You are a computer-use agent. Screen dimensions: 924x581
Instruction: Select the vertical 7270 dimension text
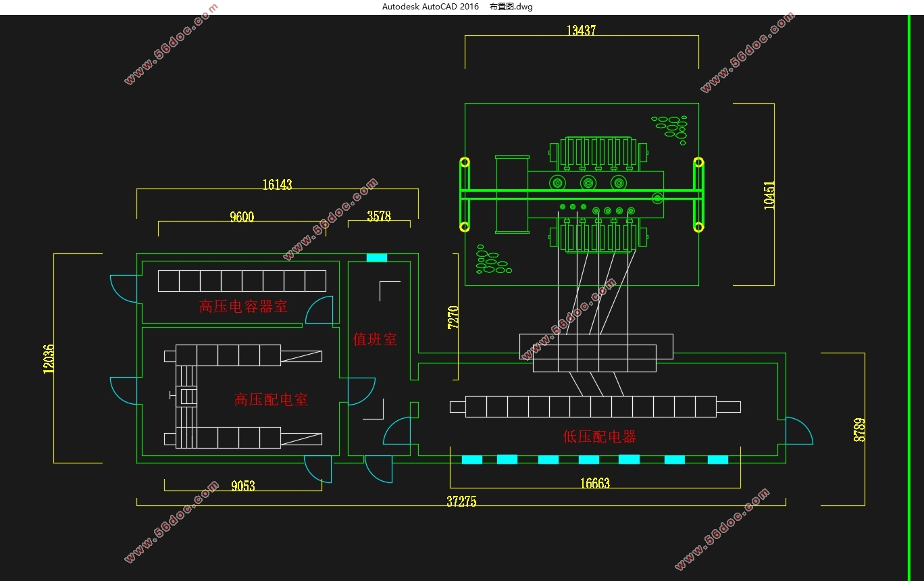pos(453,318)
